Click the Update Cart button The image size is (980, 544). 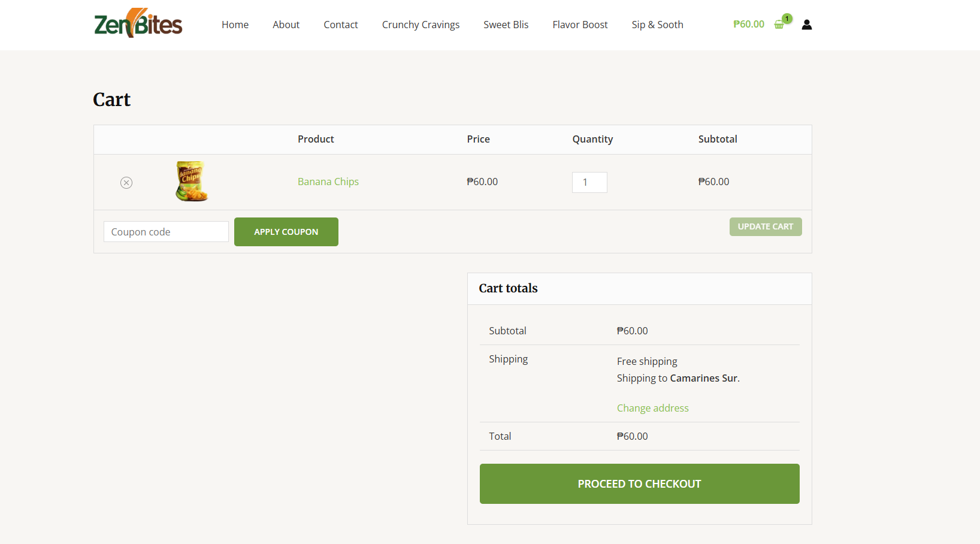point(766,226)
